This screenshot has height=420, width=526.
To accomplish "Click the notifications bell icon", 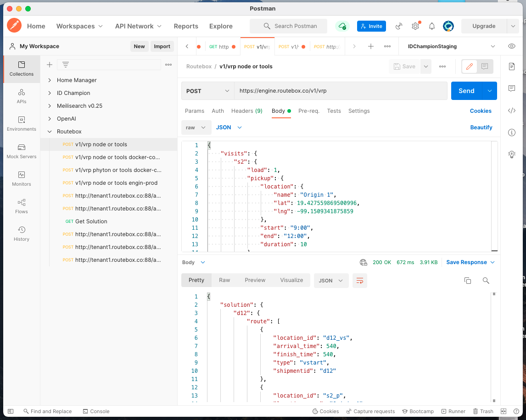I will tap(431, 26).
